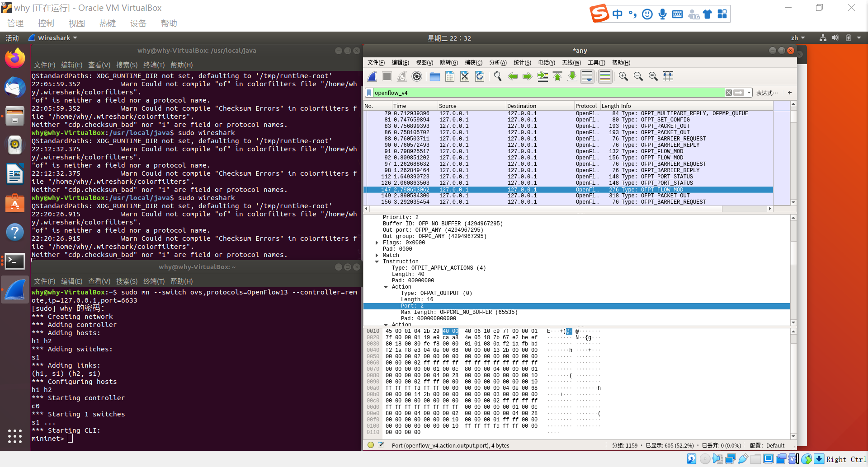Open Wireshark app menu in top bar
Screen dimensions: 868x467
tap(53, 38)
